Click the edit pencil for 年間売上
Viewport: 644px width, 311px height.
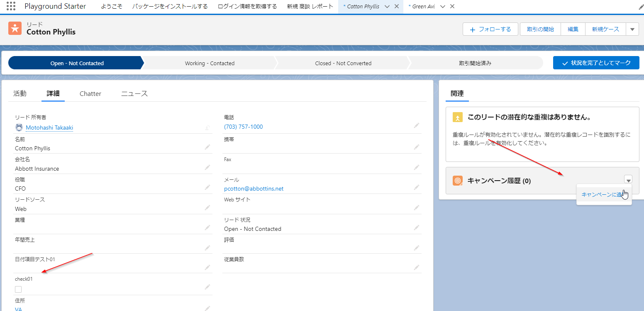pos(207,247)
